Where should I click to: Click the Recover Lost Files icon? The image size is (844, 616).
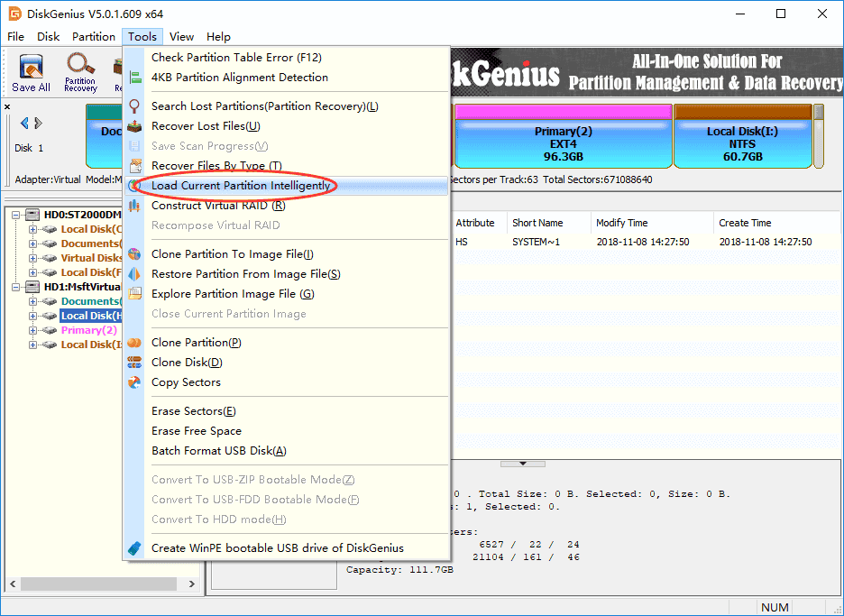click(134, 126)
